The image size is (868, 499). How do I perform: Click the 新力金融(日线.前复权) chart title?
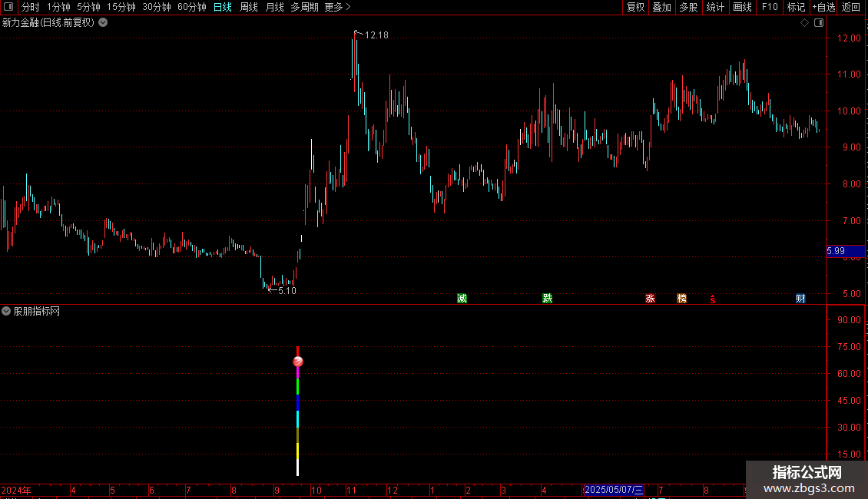48,23
